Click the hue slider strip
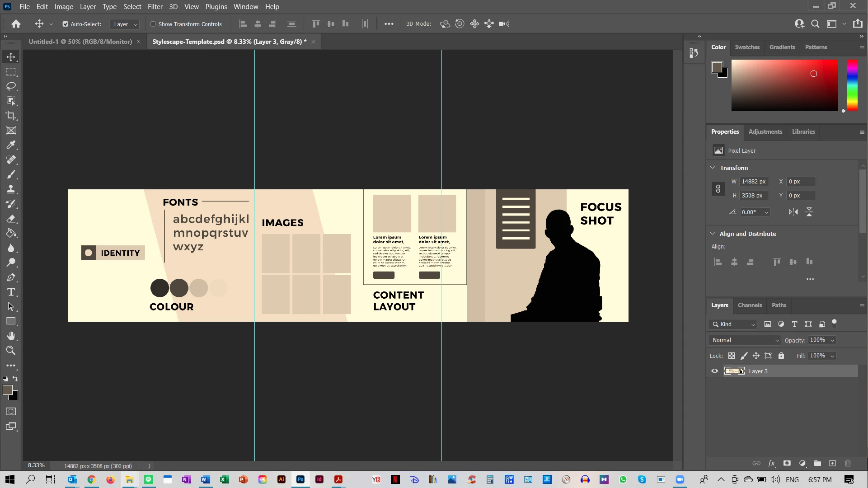Screen dimensions: 868x488 [852, 85]
